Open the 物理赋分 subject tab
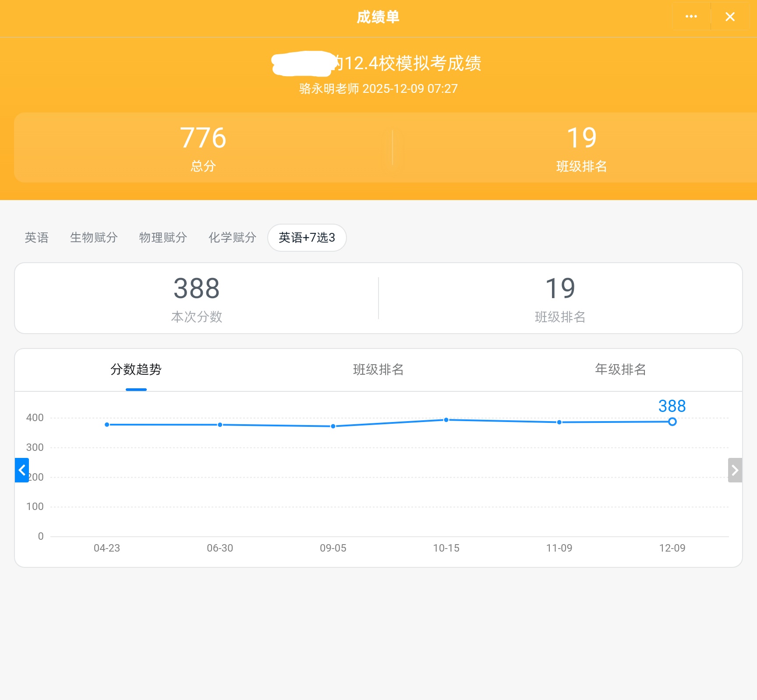Screen dimensions: 757x700 click(x=163, y=238)
